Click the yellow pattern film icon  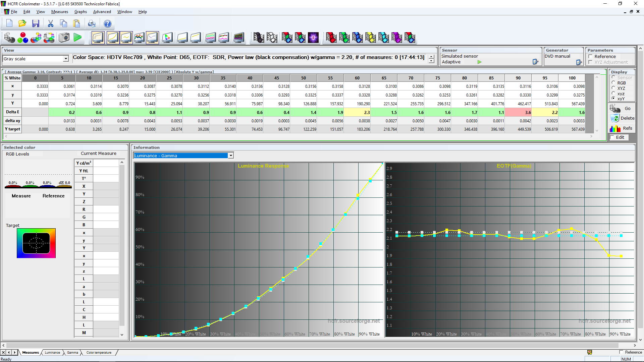coord(370,38)
